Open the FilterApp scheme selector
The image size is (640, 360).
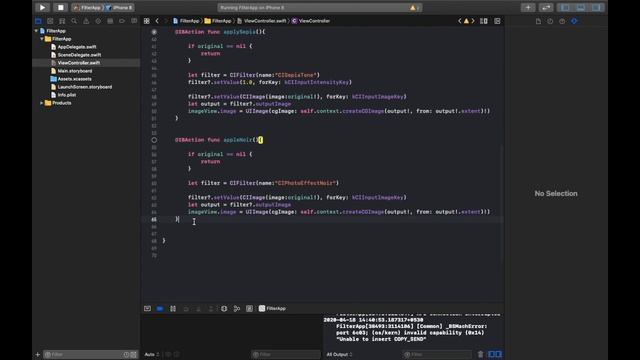87,7
